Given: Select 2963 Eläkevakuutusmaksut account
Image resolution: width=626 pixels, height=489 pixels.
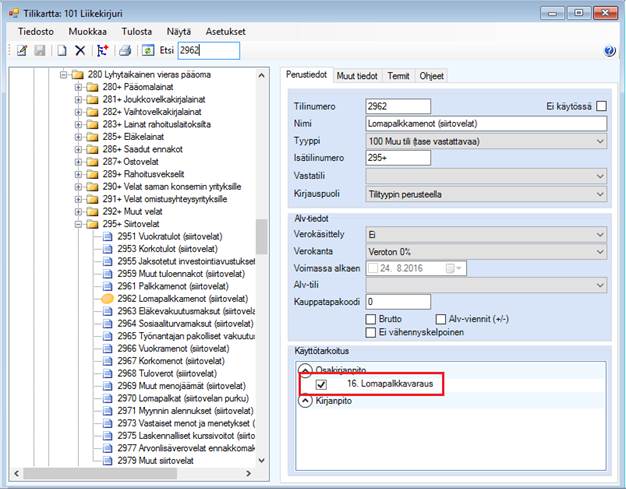Looking at the screenshot, I should pyautogui.click(x=186, y=311).
